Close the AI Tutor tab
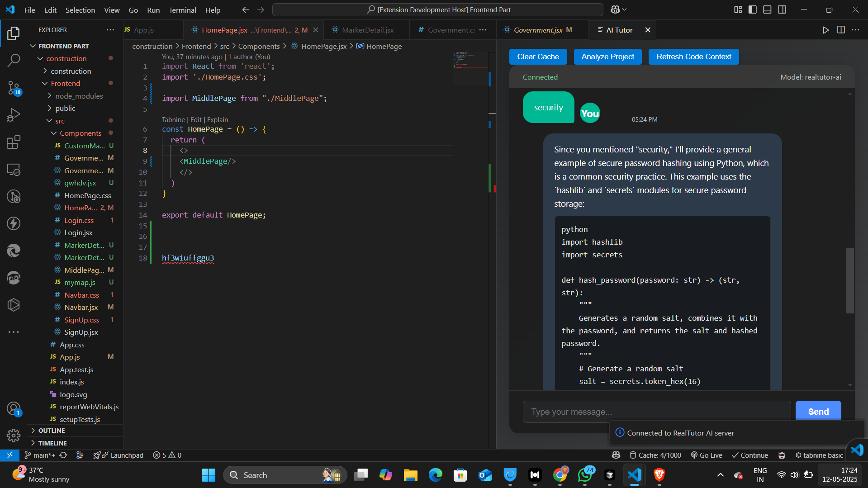 click(648, 30)
